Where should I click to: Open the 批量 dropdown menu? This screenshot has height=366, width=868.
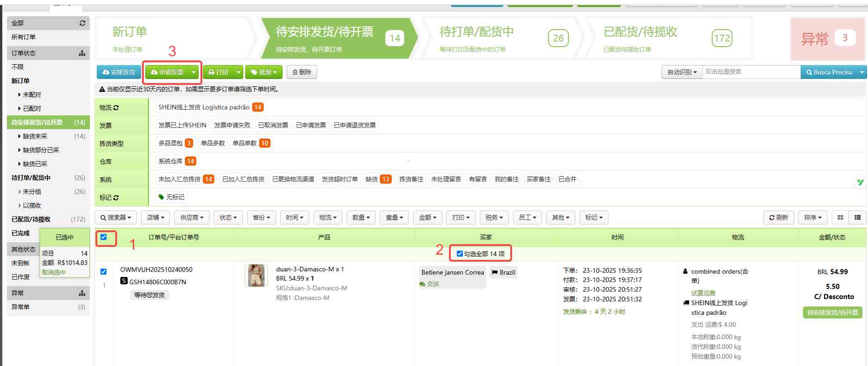264,72
